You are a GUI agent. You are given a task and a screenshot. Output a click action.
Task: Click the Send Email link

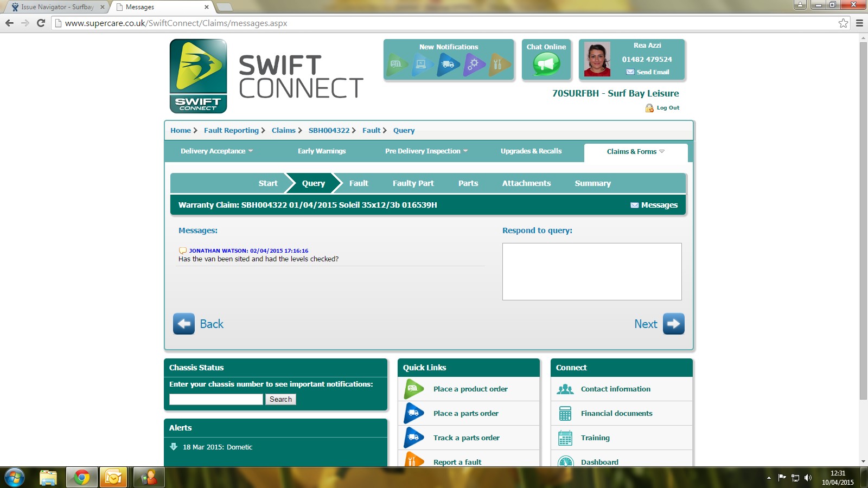653,72
